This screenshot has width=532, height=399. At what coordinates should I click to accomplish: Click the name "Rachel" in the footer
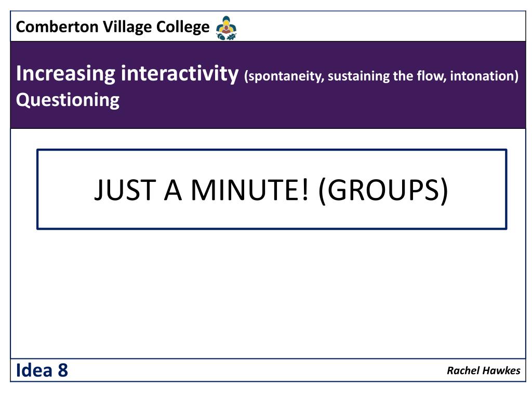click(463, 370)
